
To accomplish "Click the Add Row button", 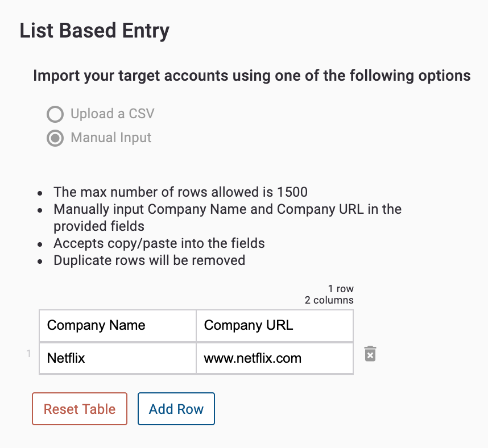I will 176,409.
